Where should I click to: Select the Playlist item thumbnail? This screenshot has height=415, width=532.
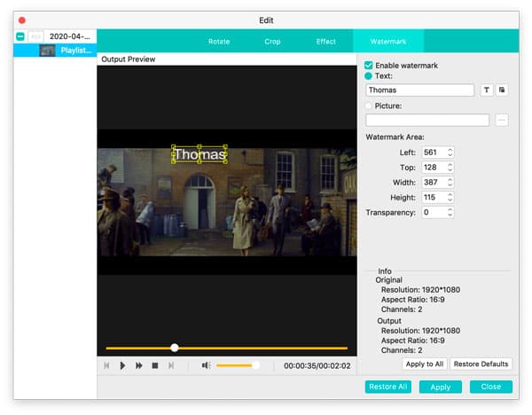[47, 51]
